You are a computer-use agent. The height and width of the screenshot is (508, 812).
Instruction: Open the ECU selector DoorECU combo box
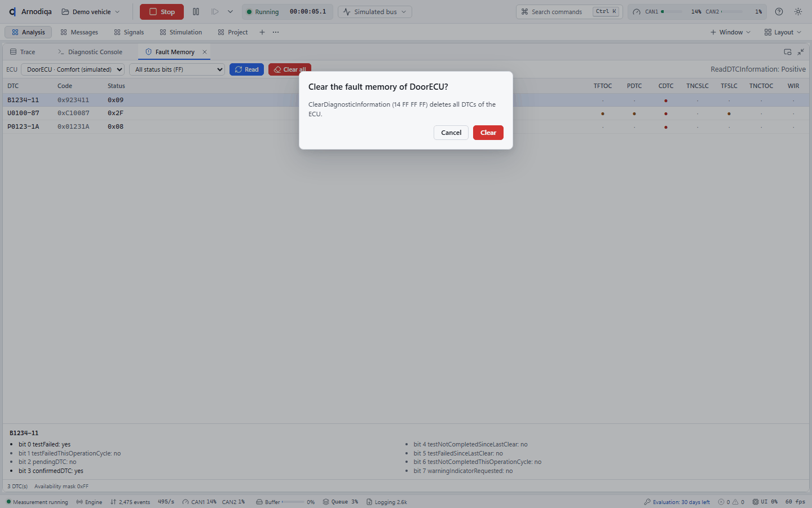73,69
